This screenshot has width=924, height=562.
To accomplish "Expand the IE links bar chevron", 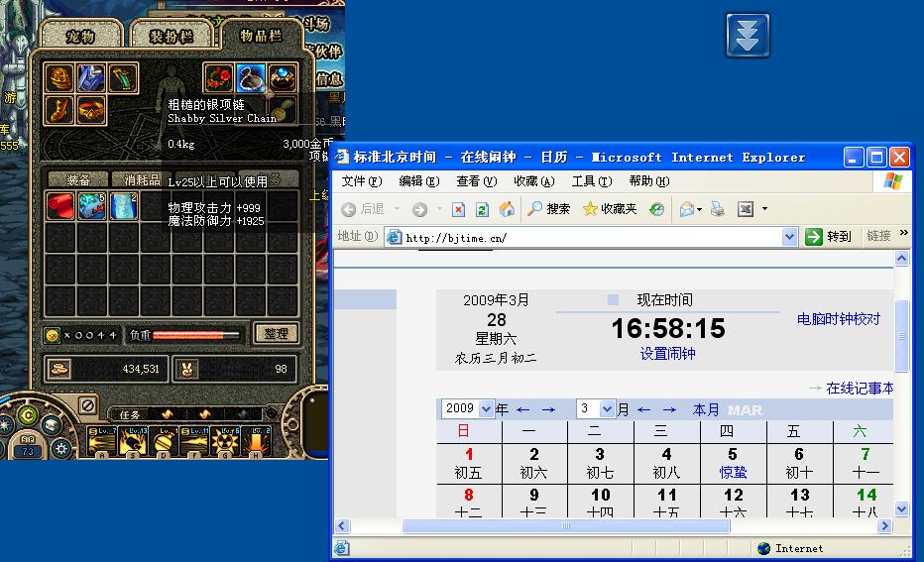I will (x=904, y=233).
